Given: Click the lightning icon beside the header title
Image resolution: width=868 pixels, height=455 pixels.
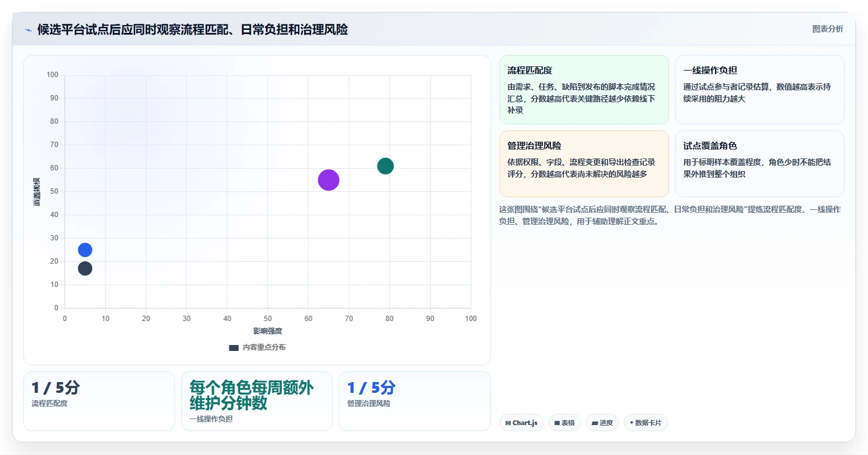Looking at the screenshot, I should (28, 29).
